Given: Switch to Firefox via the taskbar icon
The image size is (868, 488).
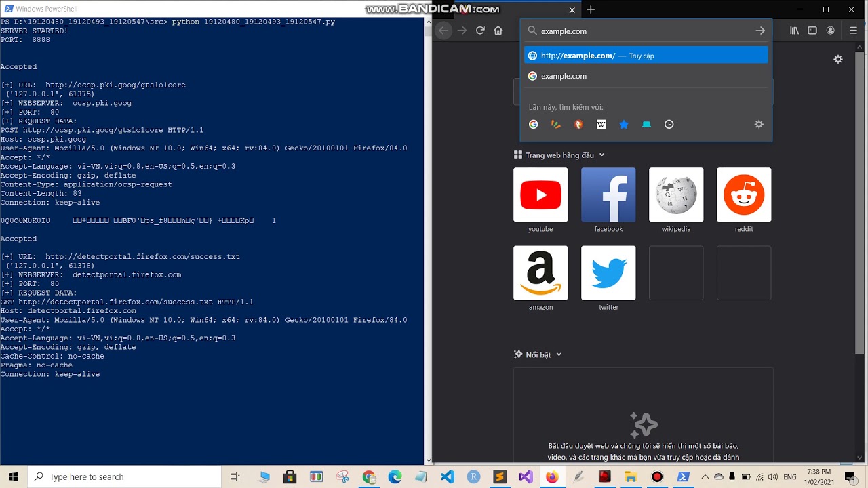Looking at the screenshot, I should [x=552, y=476].
